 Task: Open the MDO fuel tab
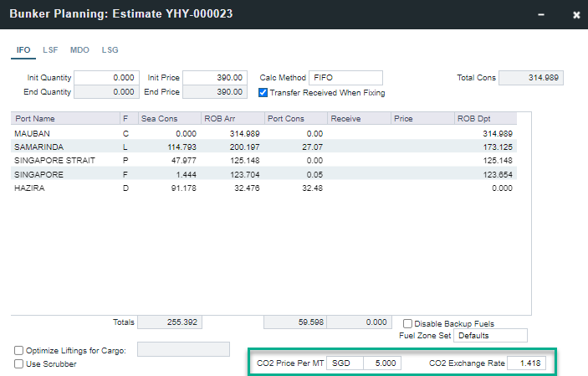(x=79, y=50)
